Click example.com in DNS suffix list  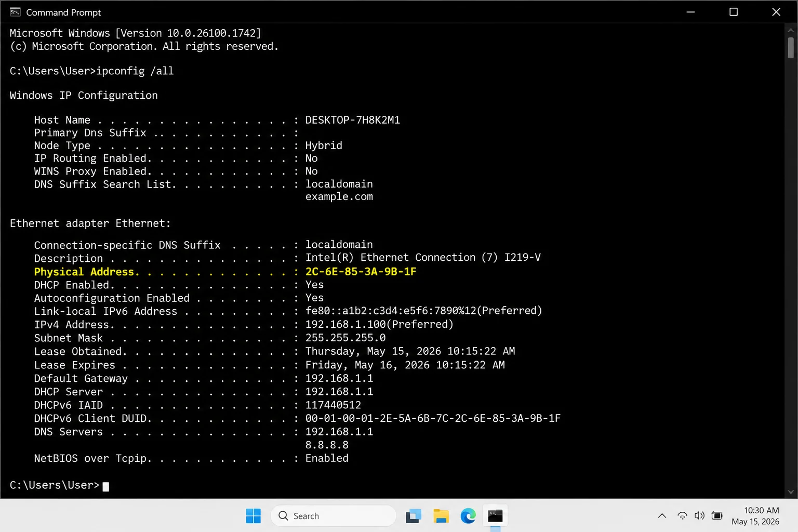[339, 197]
